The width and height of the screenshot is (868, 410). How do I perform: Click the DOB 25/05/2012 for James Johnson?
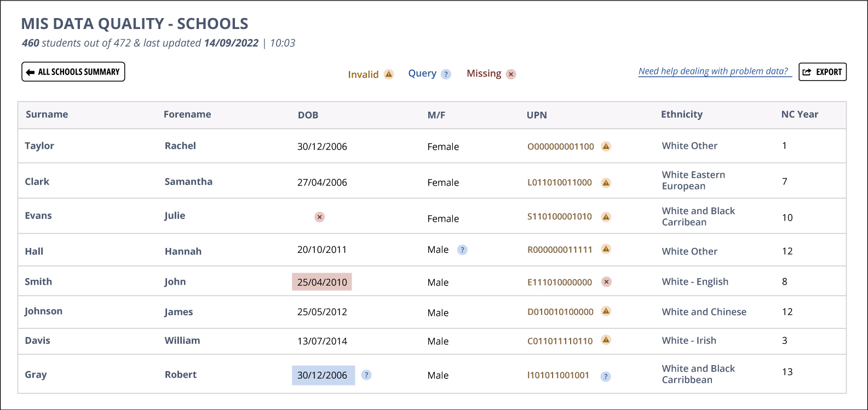(322, 312)
